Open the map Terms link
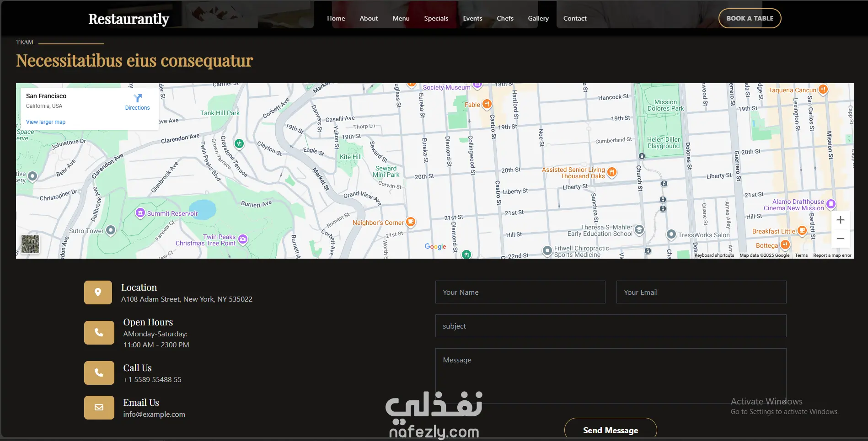Viewport: 868px width, 441px height. pyautogui.click(x=801, y=255)
